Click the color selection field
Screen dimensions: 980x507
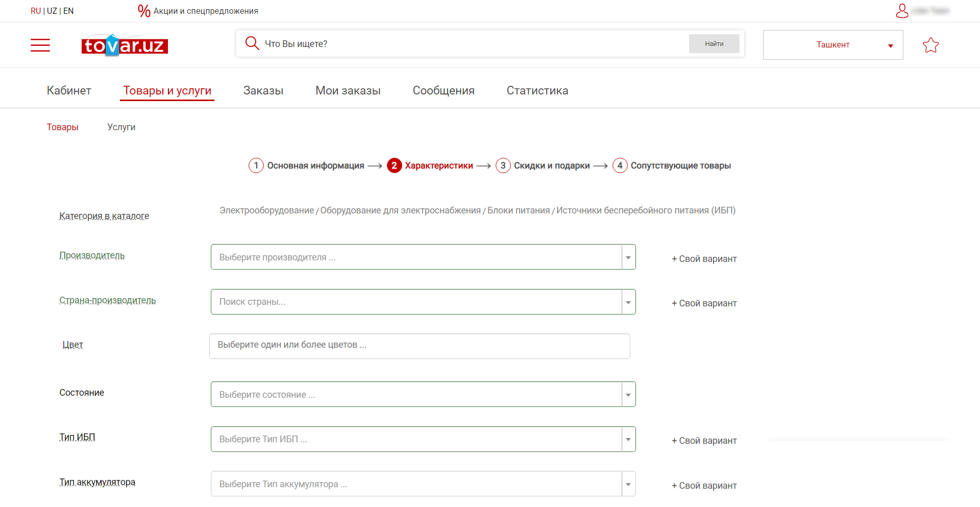click(x=420, y=346)
